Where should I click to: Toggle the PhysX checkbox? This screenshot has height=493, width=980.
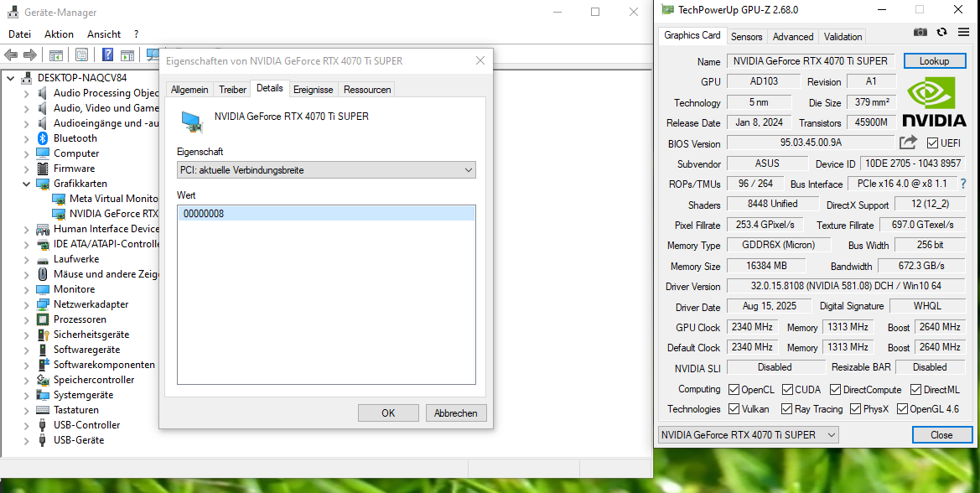pos(856,409)
